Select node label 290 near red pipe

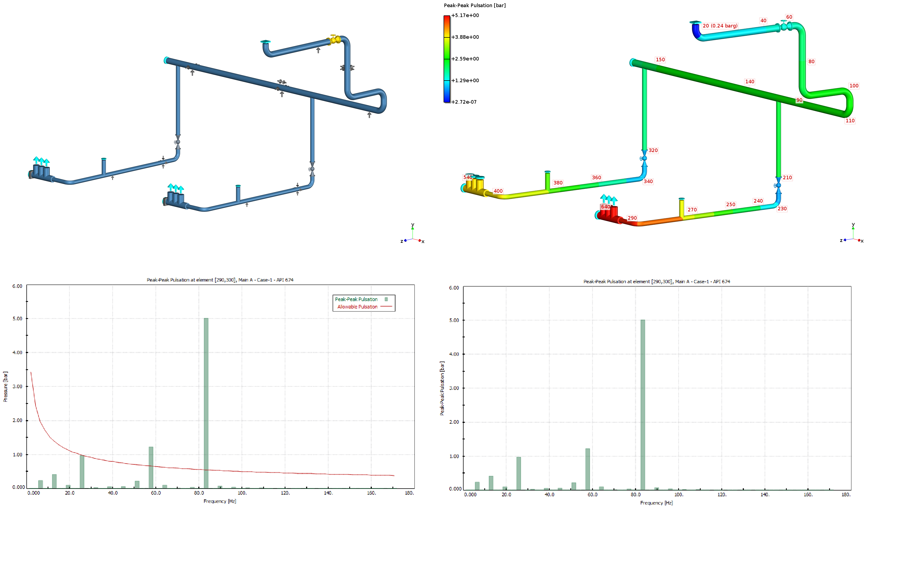coord(632,218)
